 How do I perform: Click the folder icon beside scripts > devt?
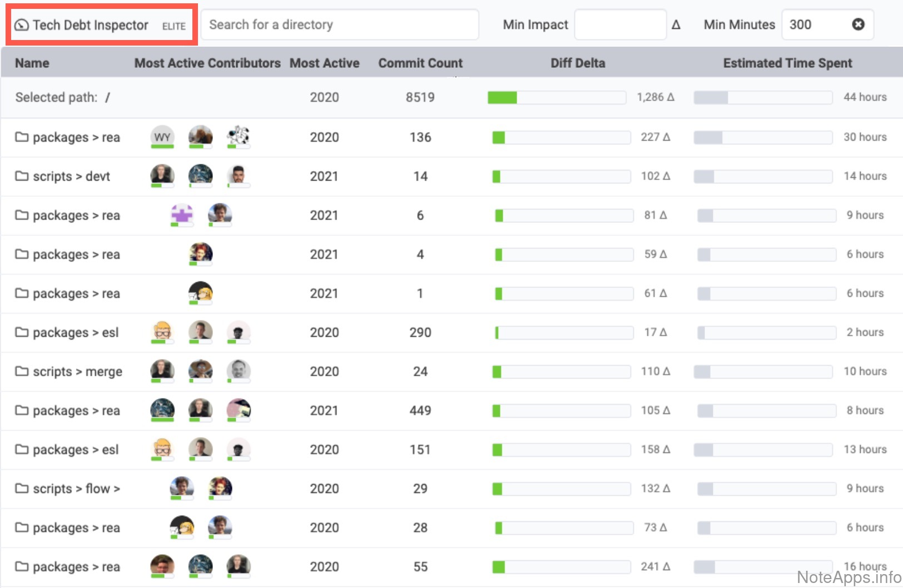point(22,176)
